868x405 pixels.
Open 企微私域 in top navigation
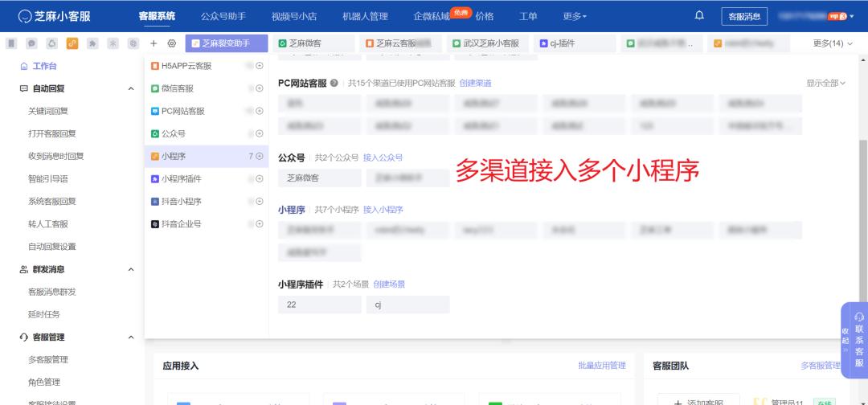(432, 16)
